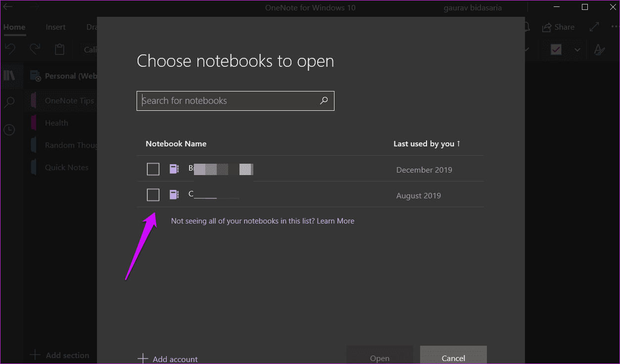Image resolution: width=620 pixels, height=364 pixels.
Task: Tick the checkbox for the December 2019 notebook
Action: pos(153,169)
